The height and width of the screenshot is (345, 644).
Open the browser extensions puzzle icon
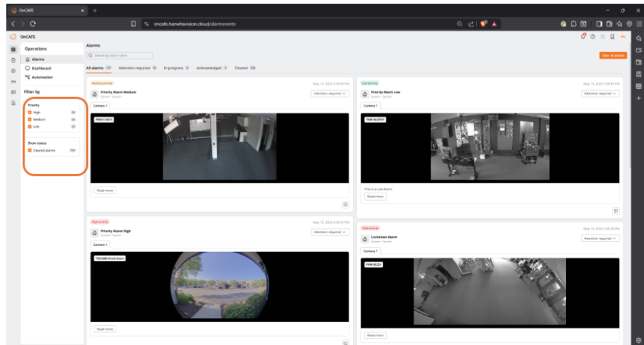click(x=574, y=24)
